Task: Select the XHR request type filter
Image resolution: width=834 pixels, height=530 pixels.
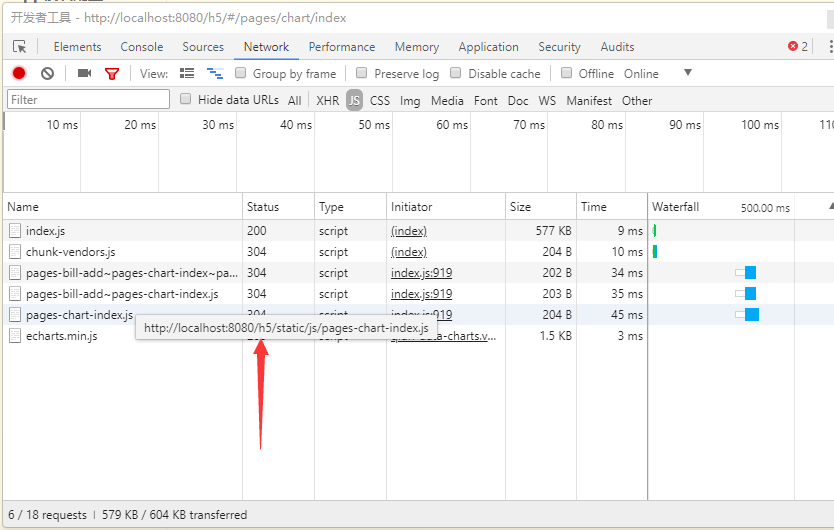Action: click(327, 100)
